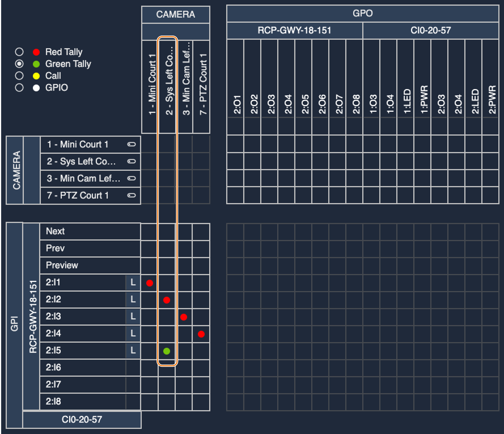The width and height of the screenshot is (504, 434).
Task: Click the yellow Call color dot
Action: point(36,76)
